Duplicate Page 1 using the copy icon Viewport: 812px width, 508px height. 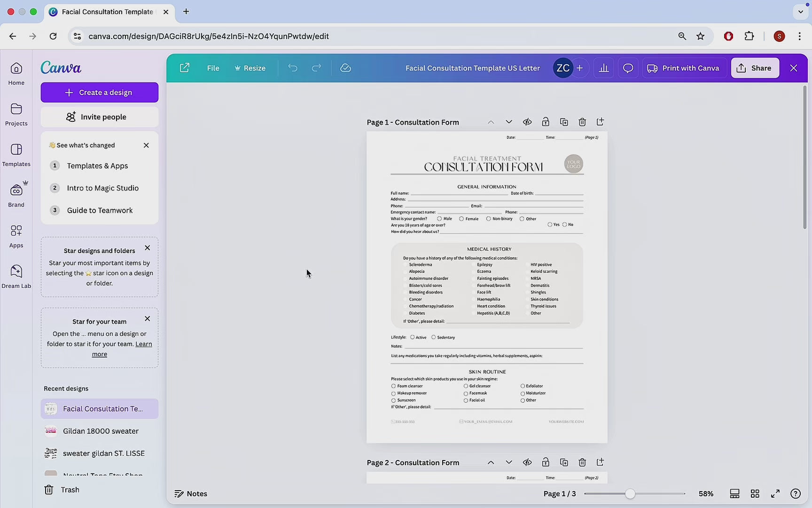click(564, 122)
